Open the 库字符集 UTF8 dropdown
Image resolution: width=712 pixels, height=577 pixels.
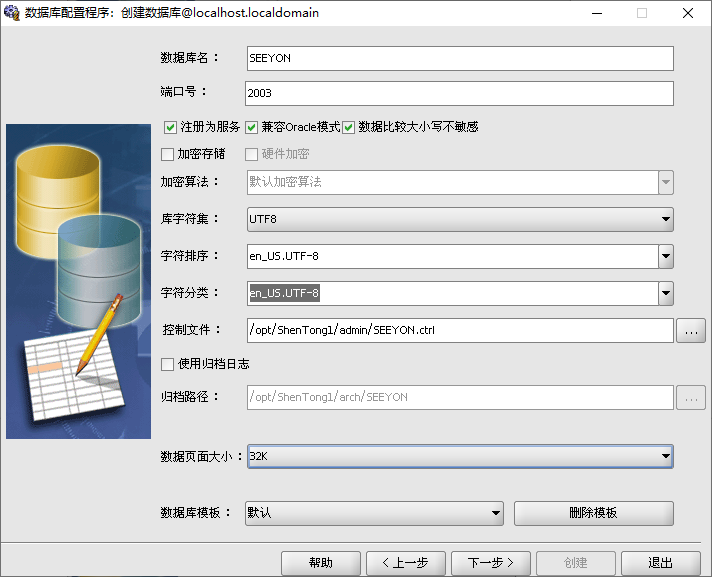(x=459, y=219)
